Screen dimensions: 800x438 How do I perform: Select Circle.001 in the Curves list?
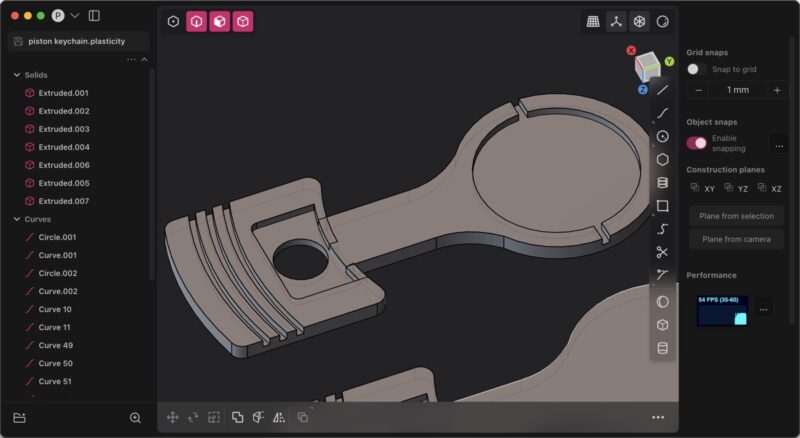[x=58, y=237]
